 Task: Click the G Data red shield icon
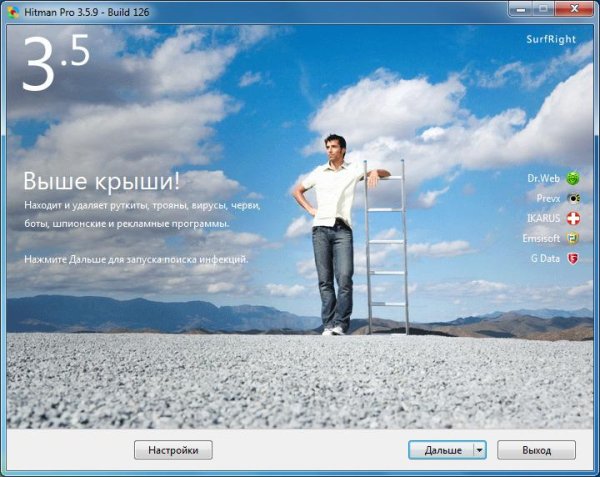tap(573, 259)
